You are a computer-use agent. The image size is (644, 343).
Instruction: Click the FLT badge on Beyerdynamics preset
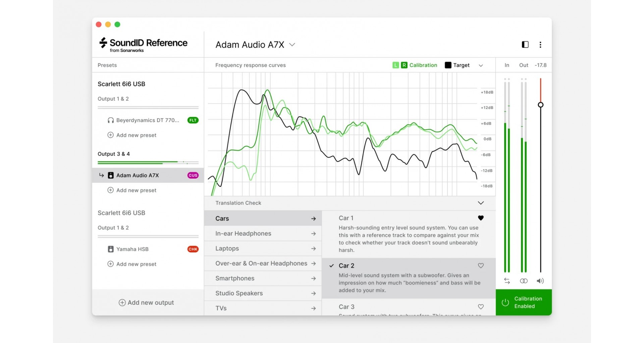193,120
